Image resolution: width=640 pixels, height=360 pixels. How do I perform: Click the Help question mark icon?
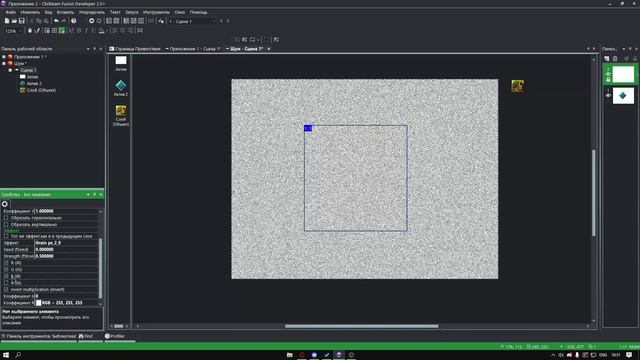[73, 21]
